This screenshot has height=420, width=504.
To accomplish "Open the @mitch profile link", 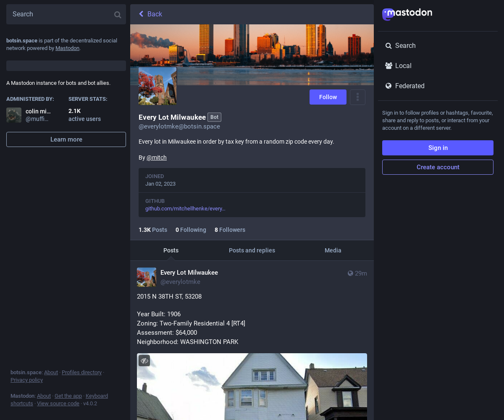I will [157, 157].
